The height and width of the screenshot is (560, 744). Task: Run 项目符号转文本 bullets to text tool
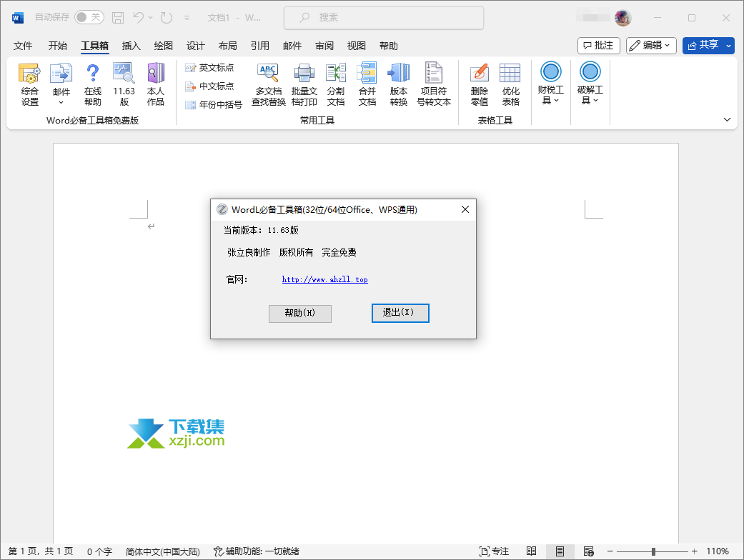(434, 84)
